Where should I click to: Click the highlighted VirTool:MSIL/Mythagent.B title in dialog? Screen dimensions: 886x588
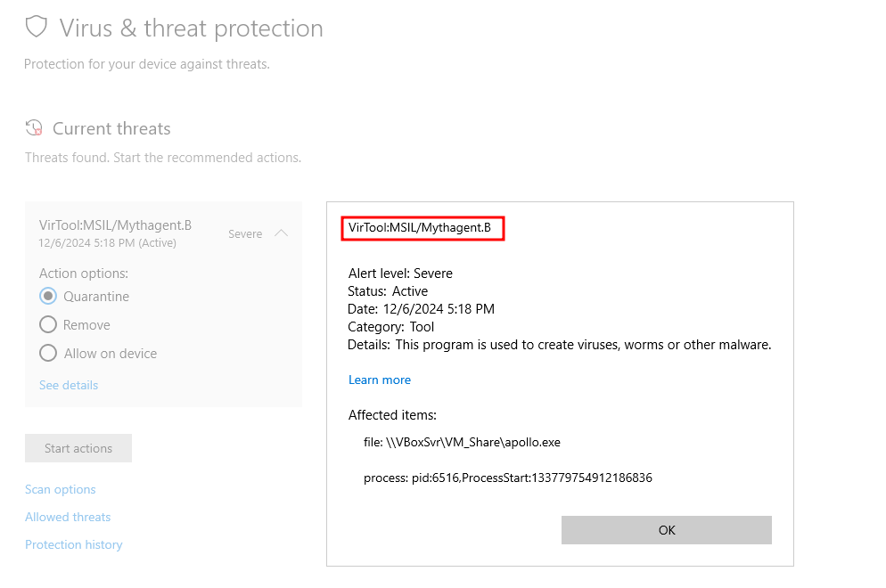(420, 228)
